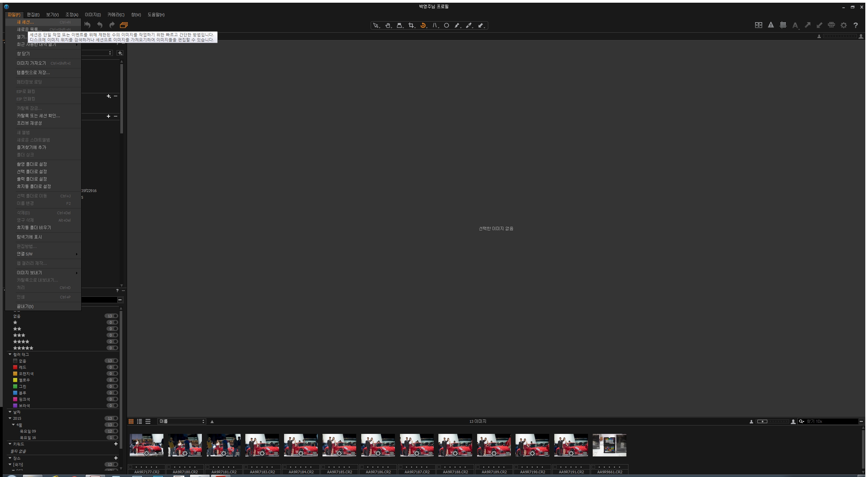Collapse the 2015 date tree node

point(10,418)
